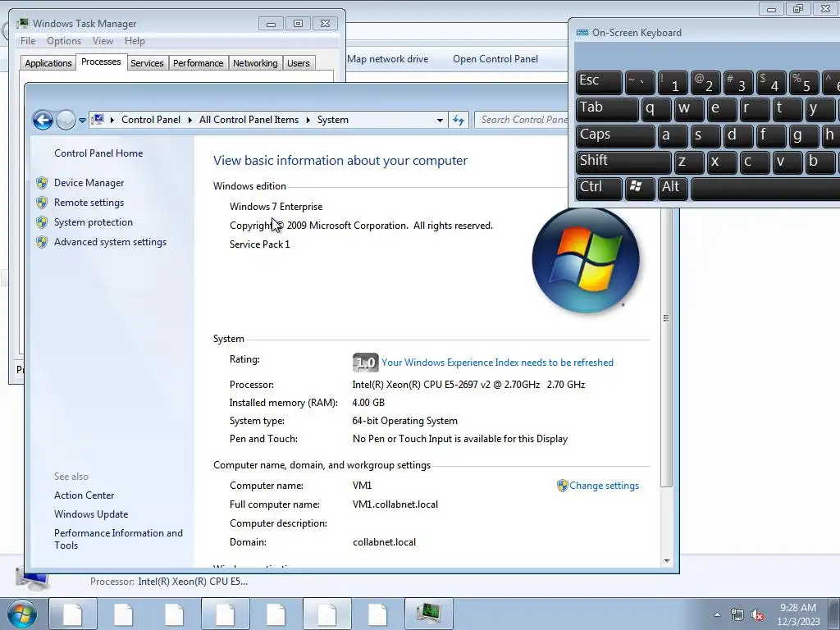Open recent pages dropdown next to Forward

point(82,121)
